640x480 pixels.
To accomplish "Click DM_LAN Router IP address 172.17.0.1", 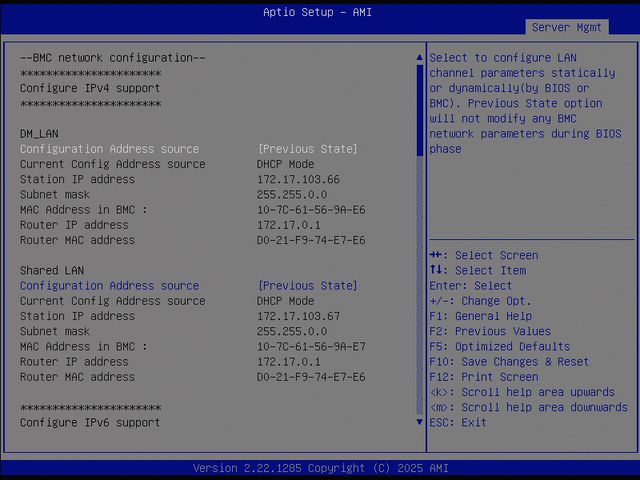I will [x=289, y=225].
